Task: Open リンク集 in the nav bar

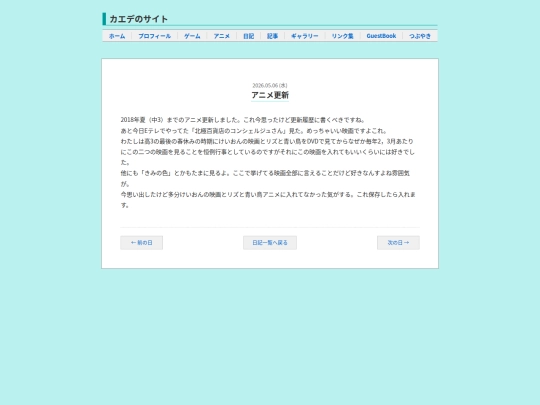Action: click(342, 36)
